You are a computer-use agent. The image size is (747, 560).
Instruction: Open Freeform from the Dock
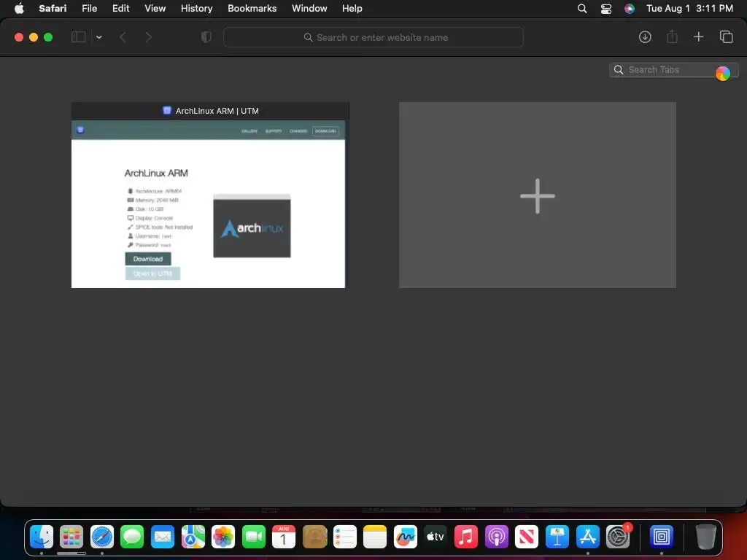point(406,537)
